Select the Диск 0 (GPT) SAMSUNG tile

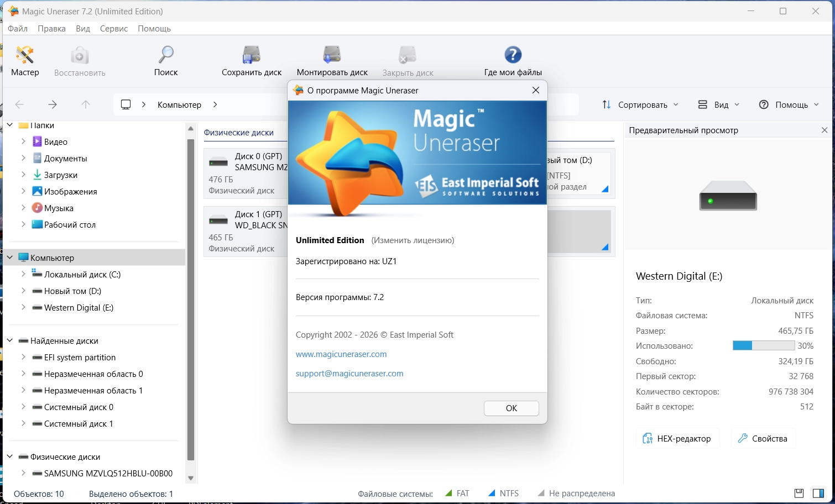click(x=246, y=173)
